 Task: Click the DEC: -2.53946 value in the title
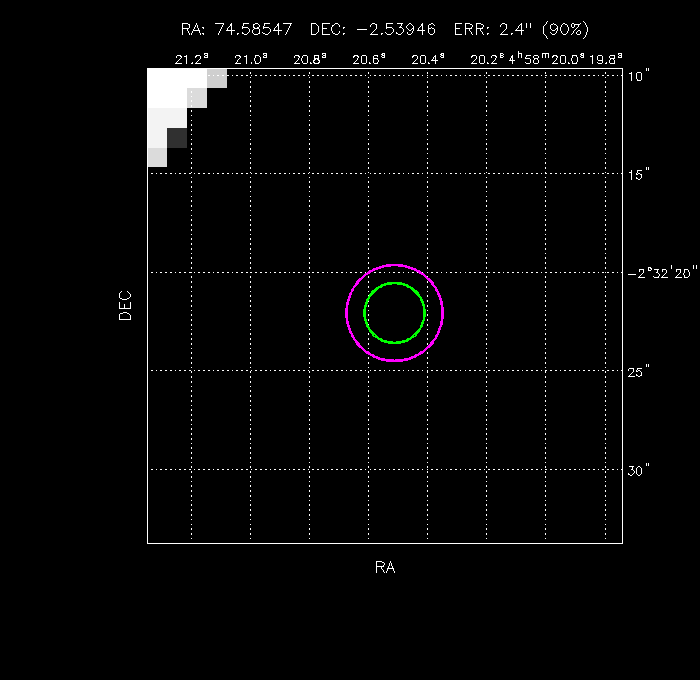coord(372,29)
